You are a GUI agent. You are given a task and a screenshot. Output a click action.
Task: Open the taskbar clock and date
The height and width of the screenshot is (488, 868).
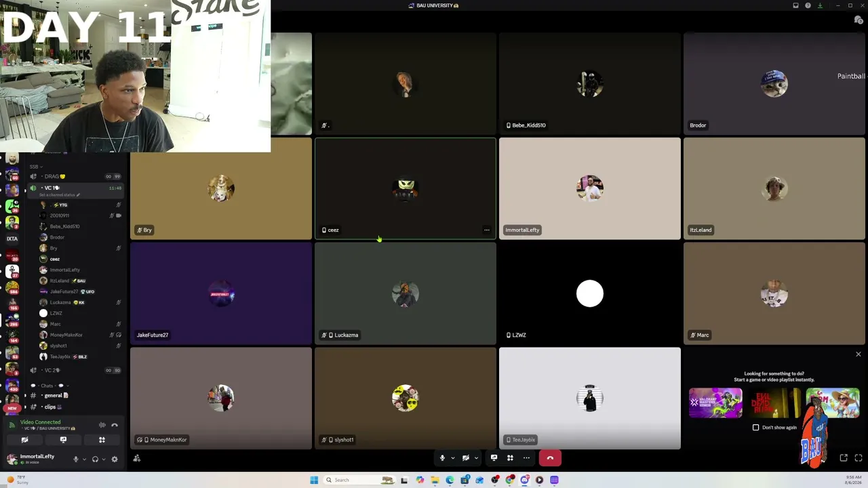coord(854,479)
